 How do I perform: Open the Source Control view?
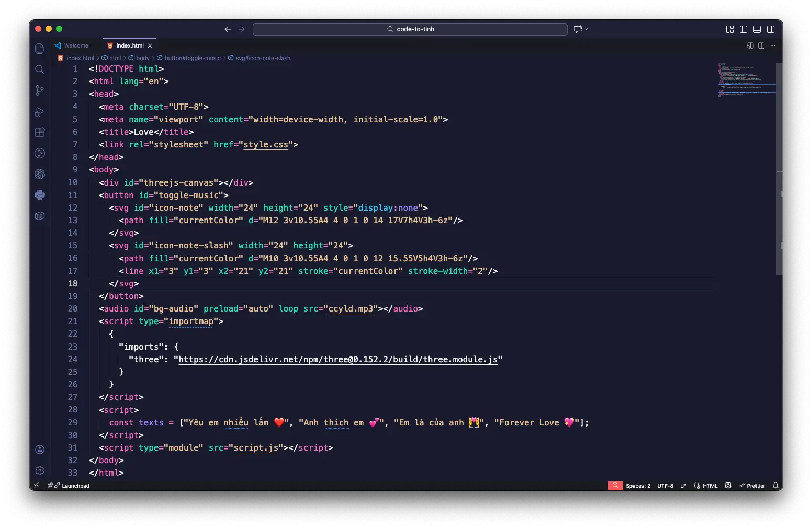(x=39, y=90)
